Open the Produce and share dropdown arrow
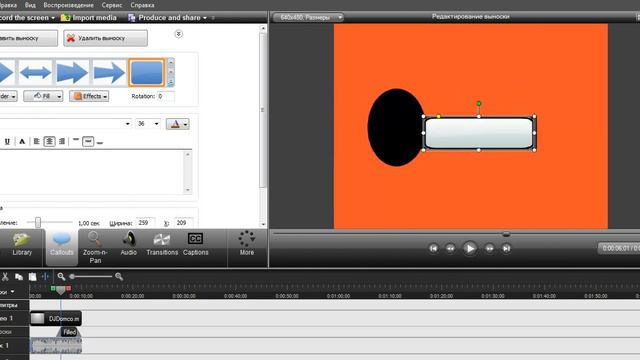Image resolution: width=640 pixels, height=360 pixels. click(205, 18)
